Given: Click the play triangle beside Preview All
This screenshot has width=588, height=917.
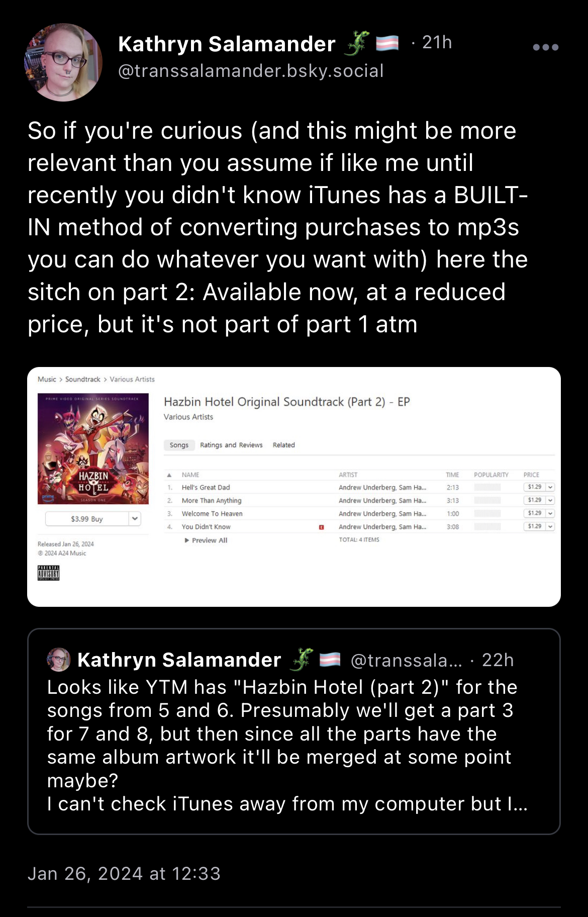Looking at the screenshot, I should tap(187, 540).
